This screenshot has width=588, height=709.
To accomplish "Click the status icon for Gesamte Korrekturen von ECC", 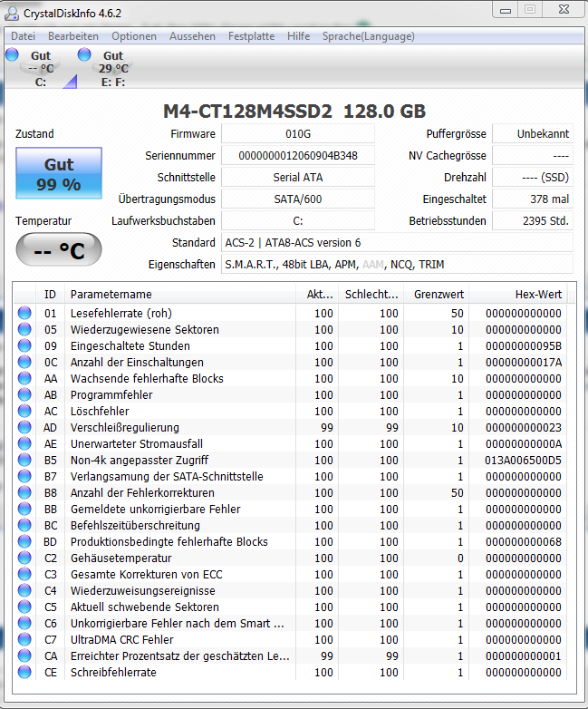I will pos(24,574).
